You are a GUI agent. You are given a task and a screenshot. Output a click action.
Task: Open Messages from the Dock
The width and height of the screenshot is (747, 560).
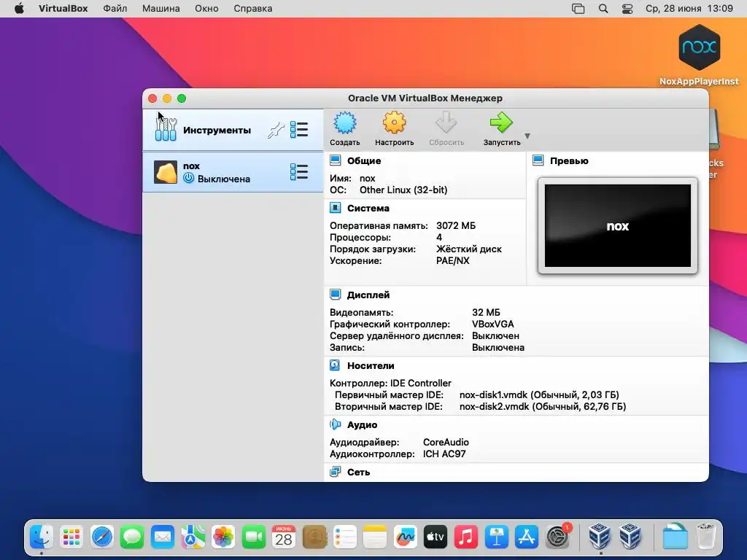tap(132, 537)
